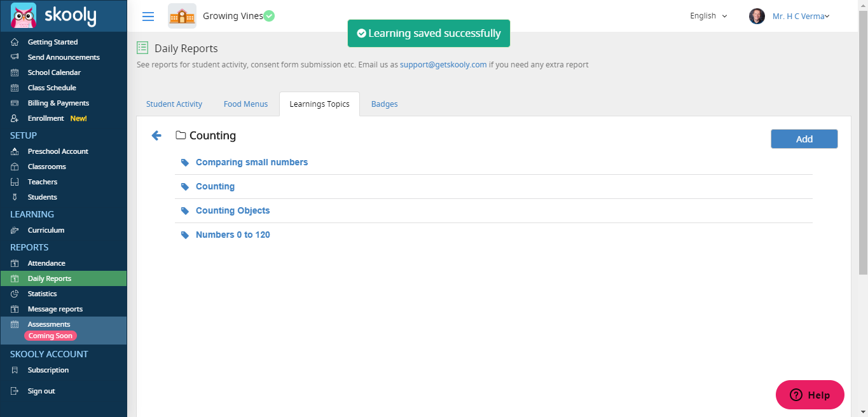Open the Counting Objects topic
The height and width of the screenshot is (417, 868).
pos(233,211)
